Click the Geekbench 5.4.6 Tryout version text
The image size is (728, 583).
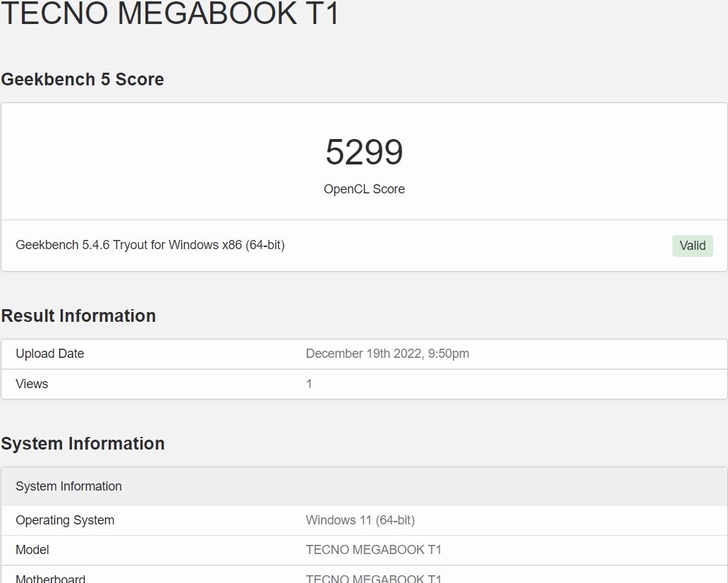click(x=150, y=245)
